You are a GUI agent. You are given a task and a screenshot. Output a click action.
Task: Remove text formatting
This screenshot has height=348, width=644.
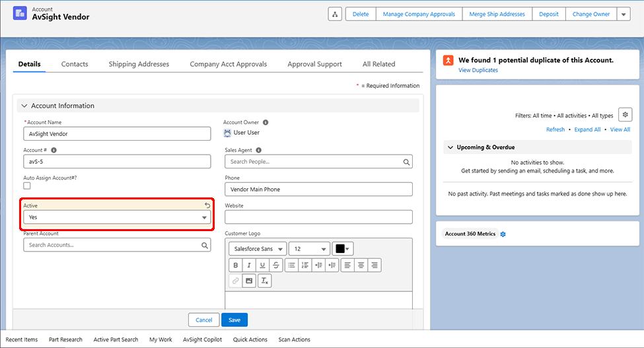click(x=264, y=281)
